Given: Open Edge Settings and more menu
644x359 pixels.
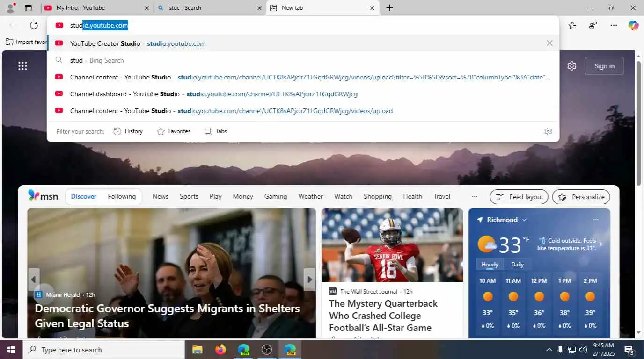Looking at the screenshot, I should [614, 25].
